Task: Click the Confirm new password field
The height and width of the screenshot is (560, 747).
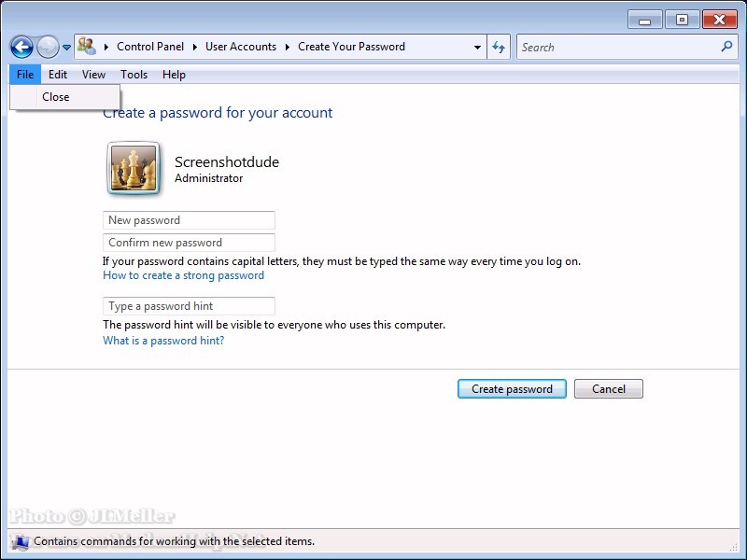Action: point(189,243)
